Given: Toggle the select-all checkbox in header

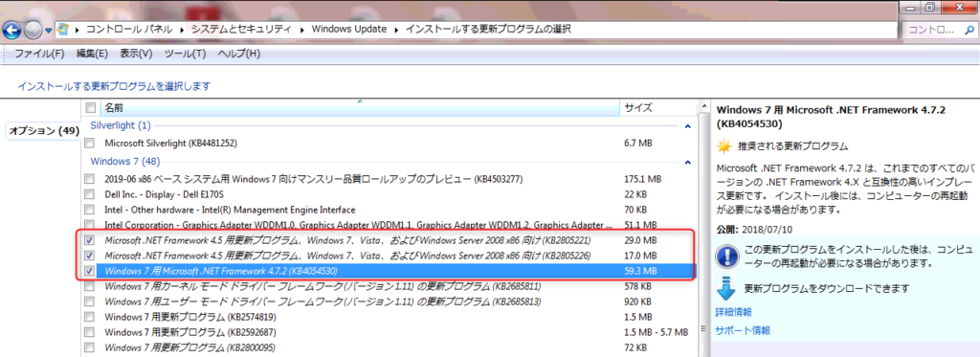Looking at the screenshot, I should click(90, 107).
